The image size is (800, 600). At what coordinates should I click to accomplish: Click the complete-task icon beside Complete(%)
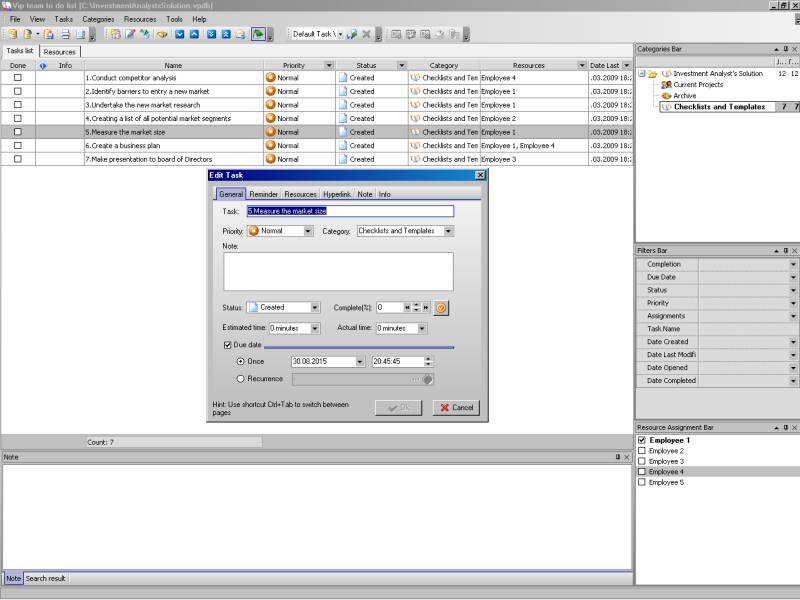pyautogui.click(x=440, y=308)
